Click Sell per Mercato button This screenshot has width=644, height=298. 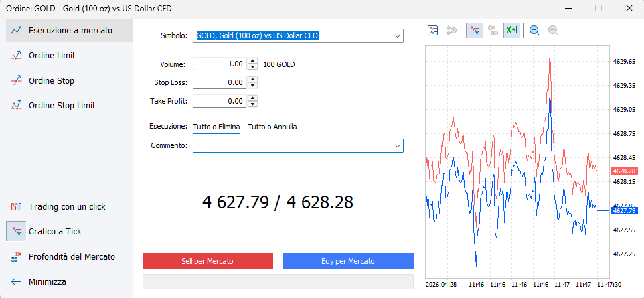pos(208,261)
